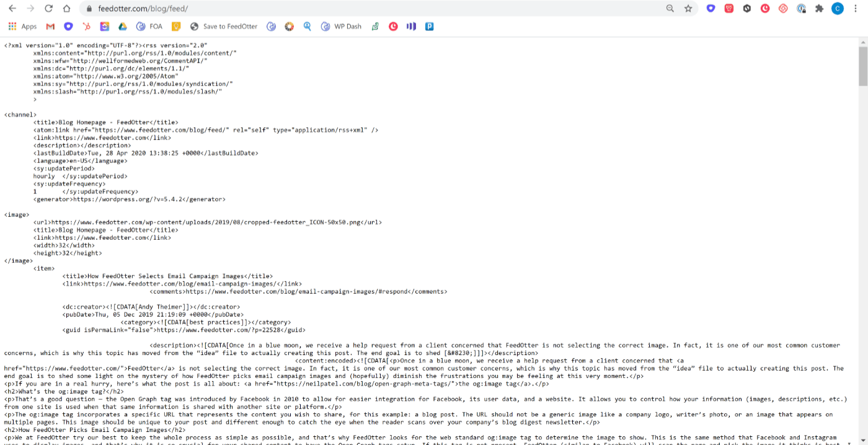Click the language en-US line
Image resolution: width=868 pixels, height=445 pixels.
80,161
